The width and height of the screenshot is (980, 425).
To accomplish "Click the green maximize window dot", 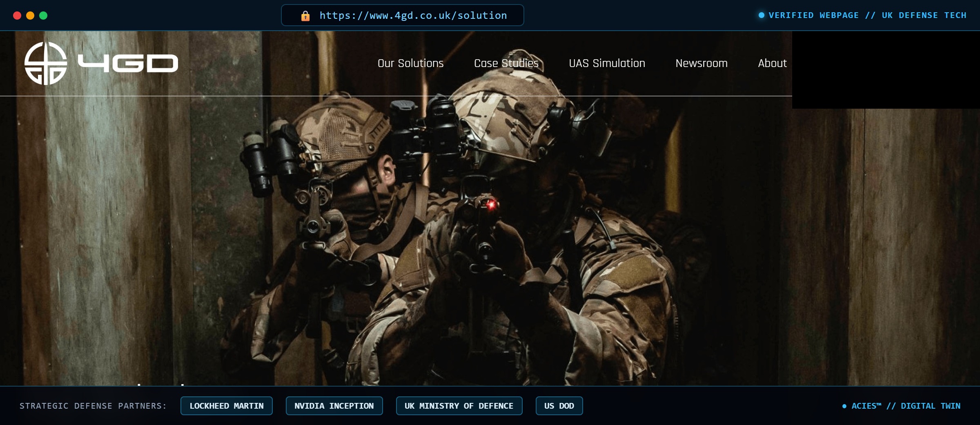I will coord(43,16).
